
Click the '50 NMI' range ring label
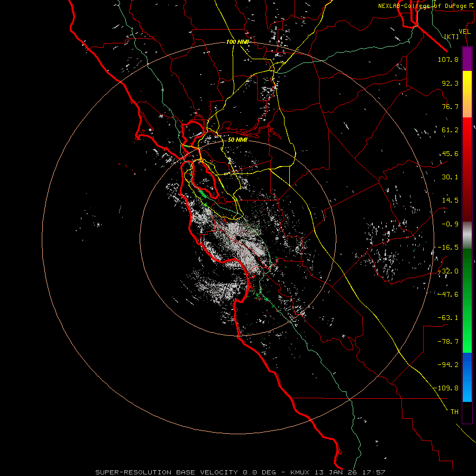pos(237,140)
